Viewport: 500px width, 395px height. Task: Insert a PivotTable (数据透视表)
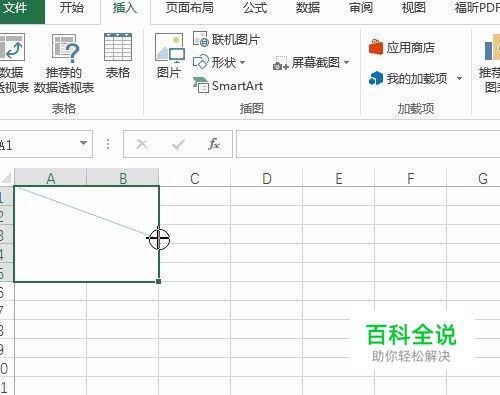13,63
